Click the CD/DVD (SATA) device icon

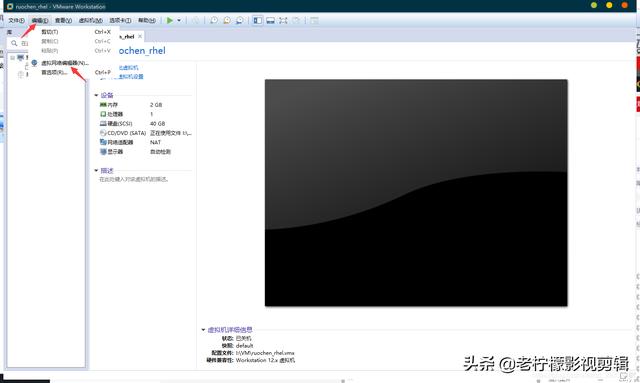103,133
